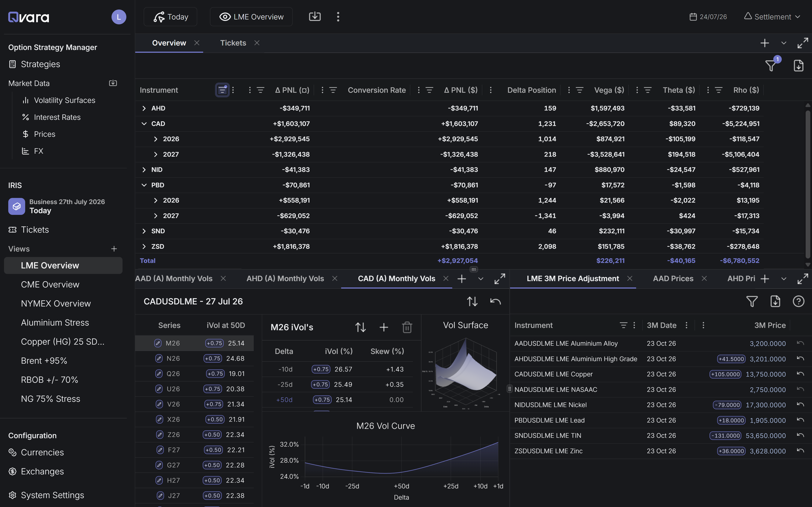Expand the AHD instrument row

click(144, 108)
